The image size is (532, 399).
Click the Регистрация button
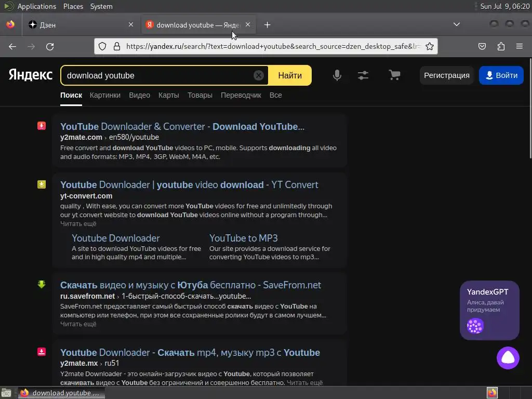click(446, 75)
